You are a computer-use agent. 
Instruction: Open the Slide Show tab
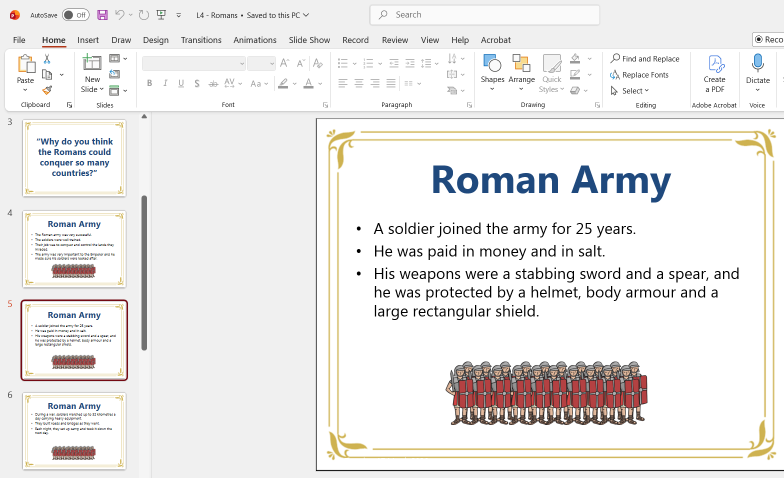(309, 40)
